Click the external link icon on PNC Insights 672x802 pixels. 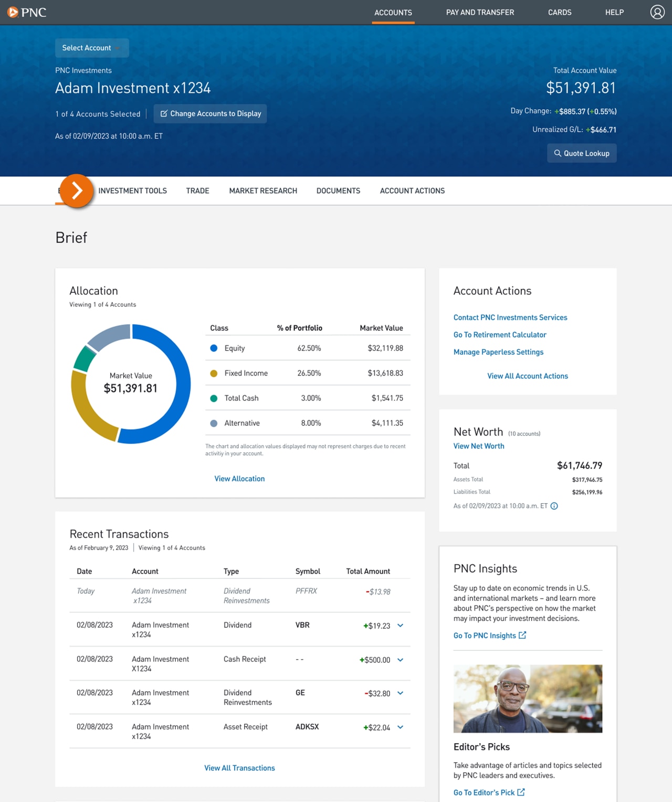click(x=522, y=635)
